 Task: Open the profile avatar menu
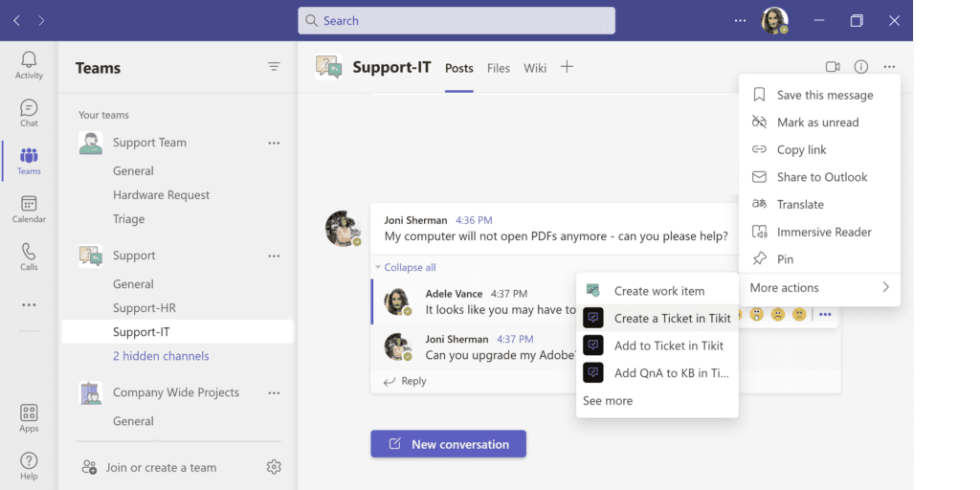pos(773,21)
